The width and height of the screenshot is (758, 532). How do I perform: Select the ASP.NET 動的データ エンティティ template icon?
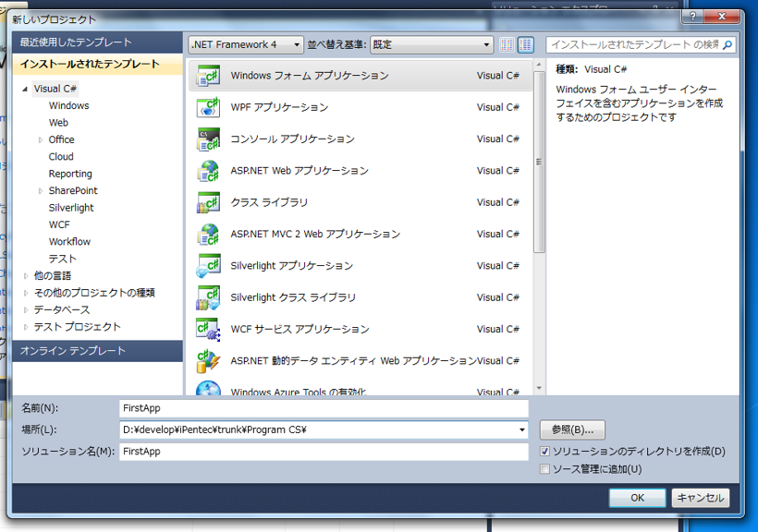(x=208, y=360)
